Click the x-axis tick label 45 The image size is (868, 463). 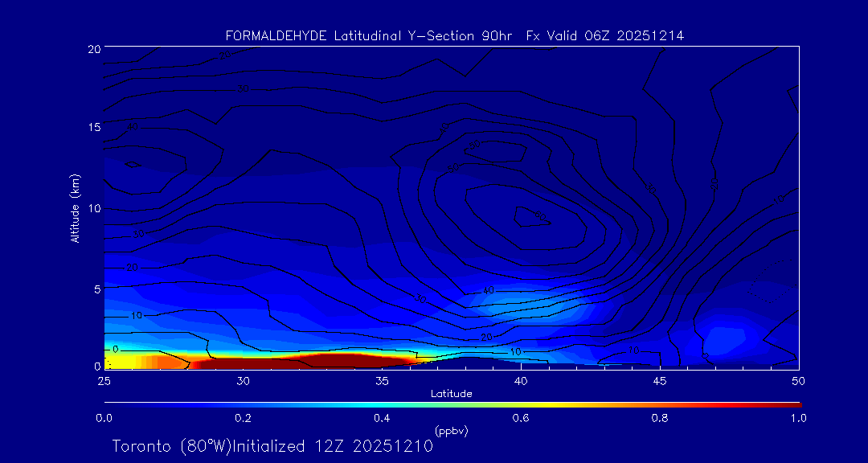pos(660,380)
